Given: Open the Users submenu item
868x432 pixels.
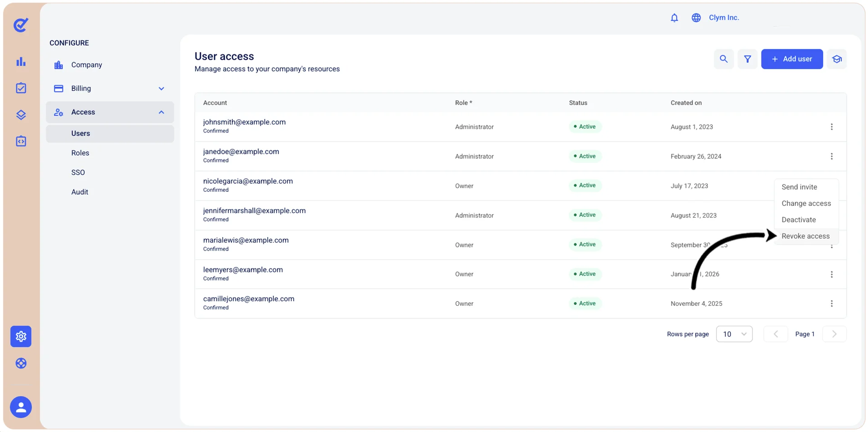Looking at the screenshot, I should pos(110,133).
